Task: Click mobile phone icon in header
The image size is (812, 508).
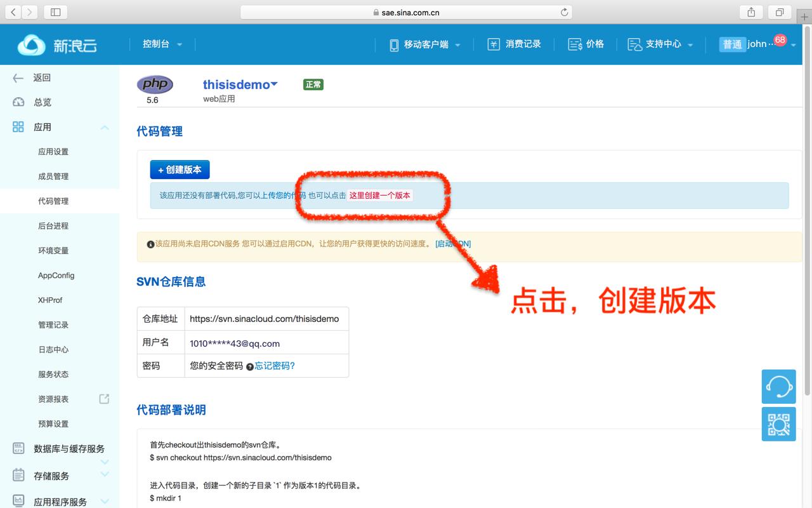Action: point(394,44)
